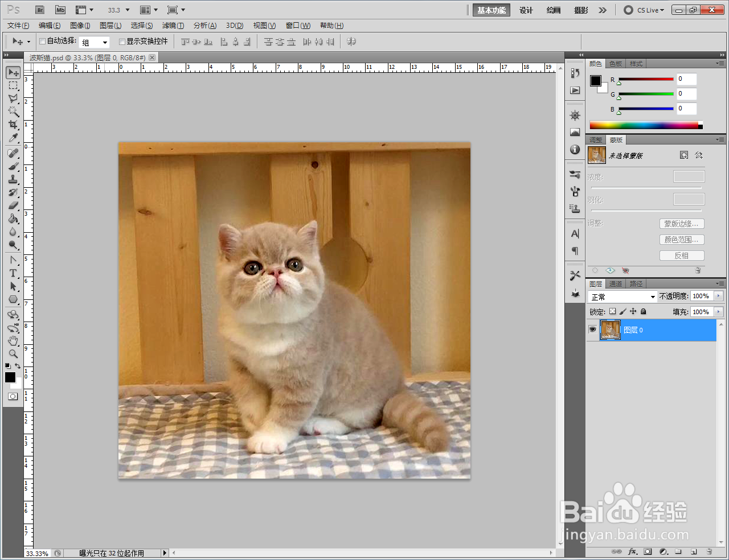Open the Screen Mode dropdown

(176, 10)
